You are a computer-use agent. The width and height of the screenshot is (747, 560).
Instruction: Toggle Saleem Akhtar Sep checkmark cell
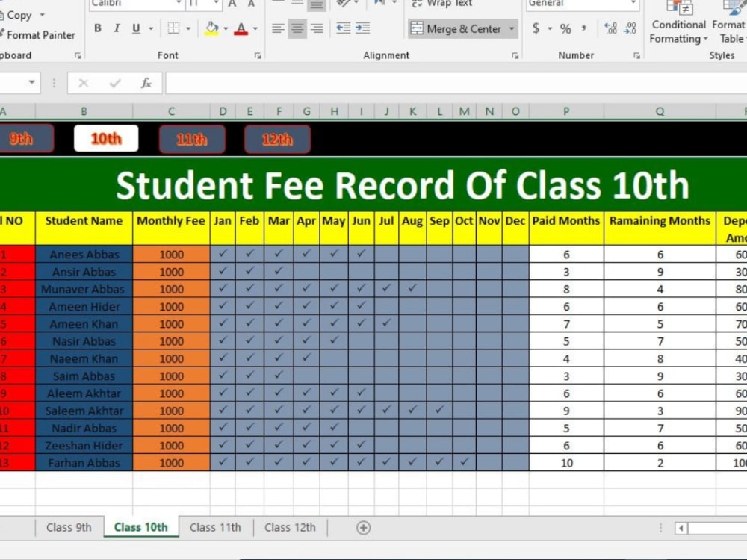pyautogui.click(x=439, y=410)
